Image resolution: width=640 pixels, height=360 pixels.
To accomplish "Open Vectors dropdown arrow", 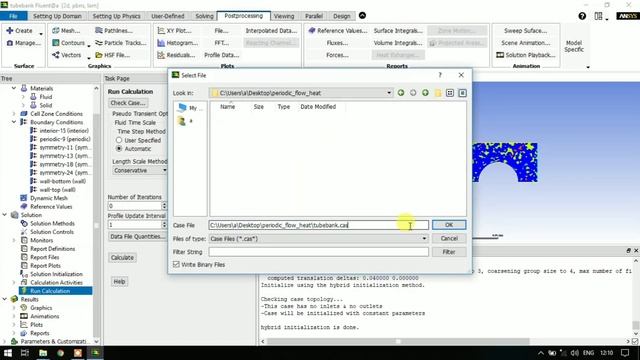I will [x=89, y=58].
